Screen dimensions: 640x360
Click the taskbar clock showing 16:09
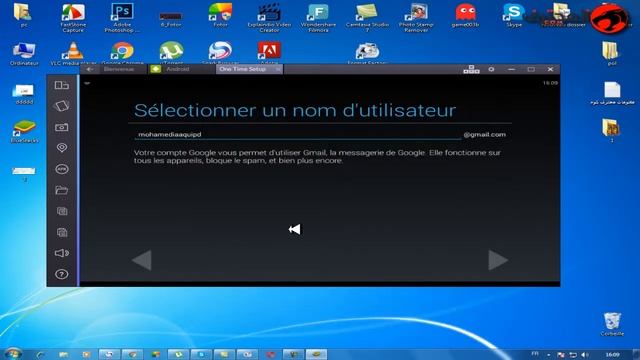tap(612, 354)
